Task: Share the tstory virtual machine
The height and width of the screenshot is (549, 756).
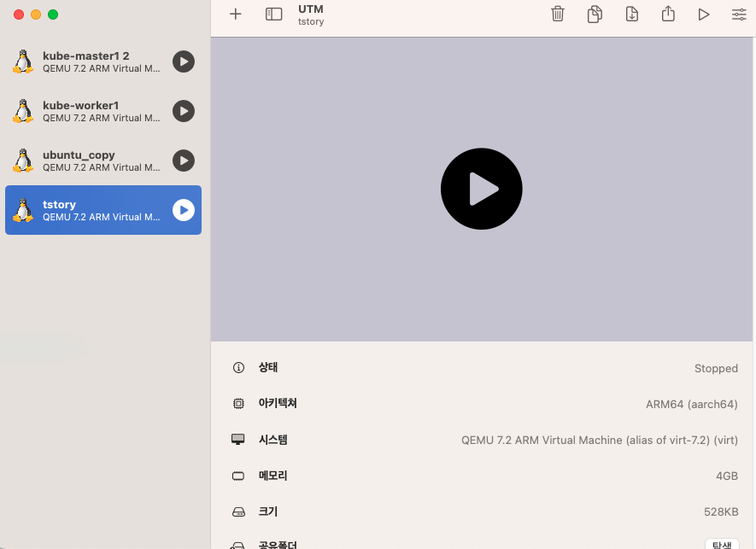Action: 668,13
